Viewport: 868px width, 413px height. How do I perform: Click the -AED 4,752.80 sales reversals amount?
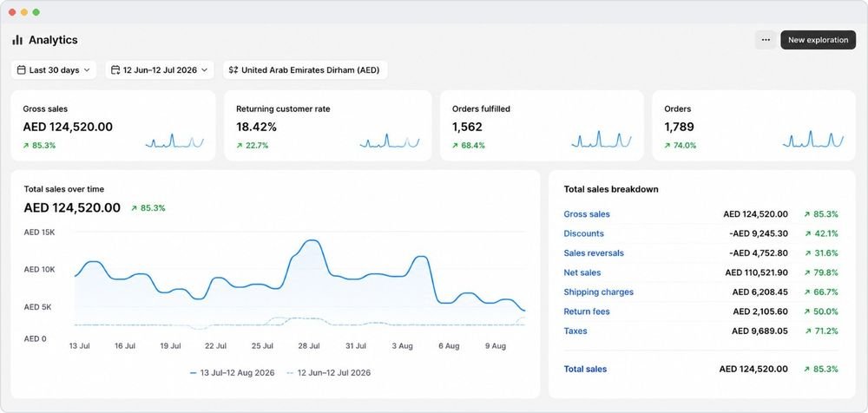click(x=759, y=253)
